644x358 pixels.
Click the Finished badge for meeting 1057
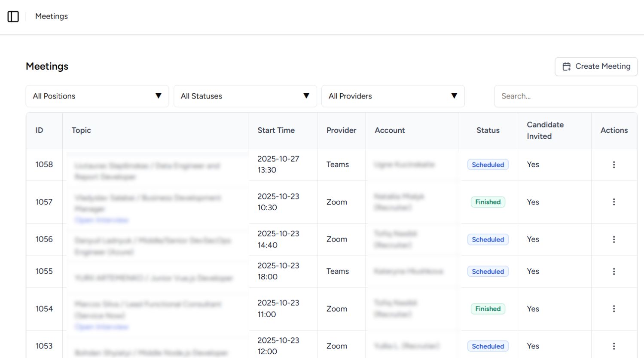click(488, 202)
